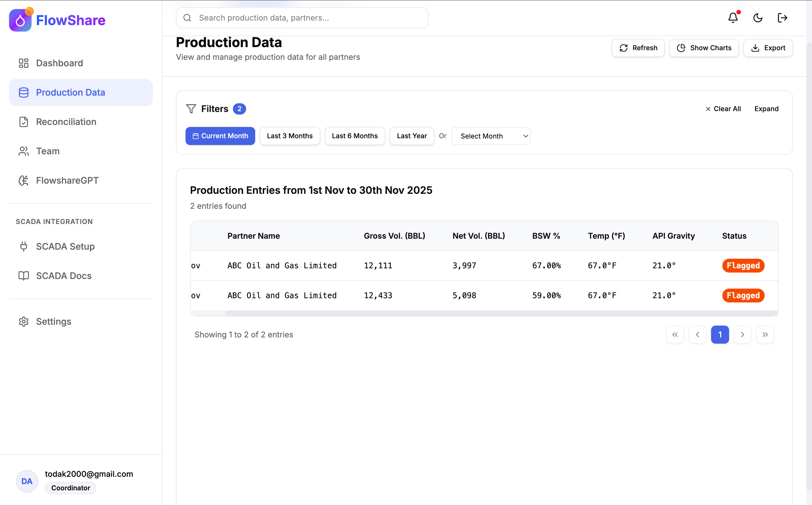
Task: Click the logout icon
Action: 782,18
